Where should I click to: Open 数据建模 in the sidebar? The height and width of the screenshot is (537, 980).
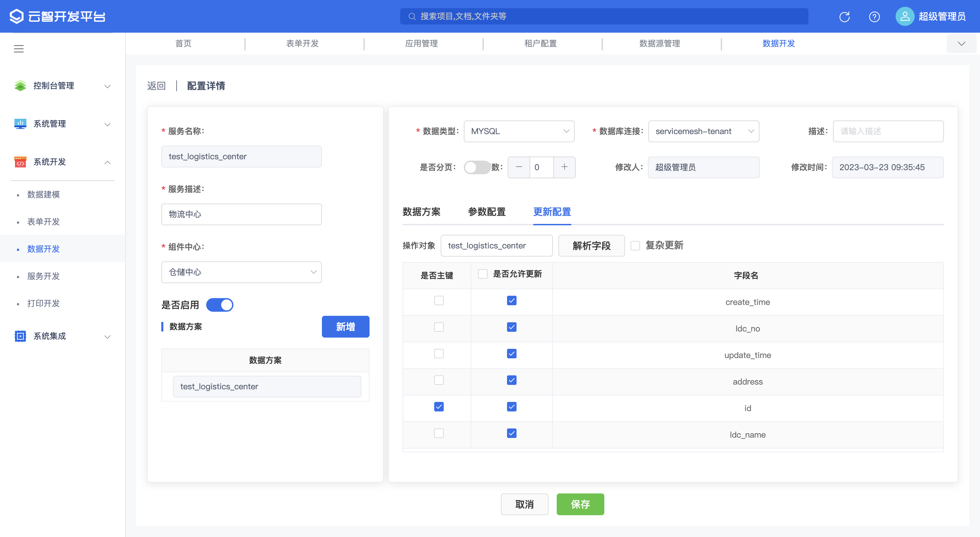43,194
